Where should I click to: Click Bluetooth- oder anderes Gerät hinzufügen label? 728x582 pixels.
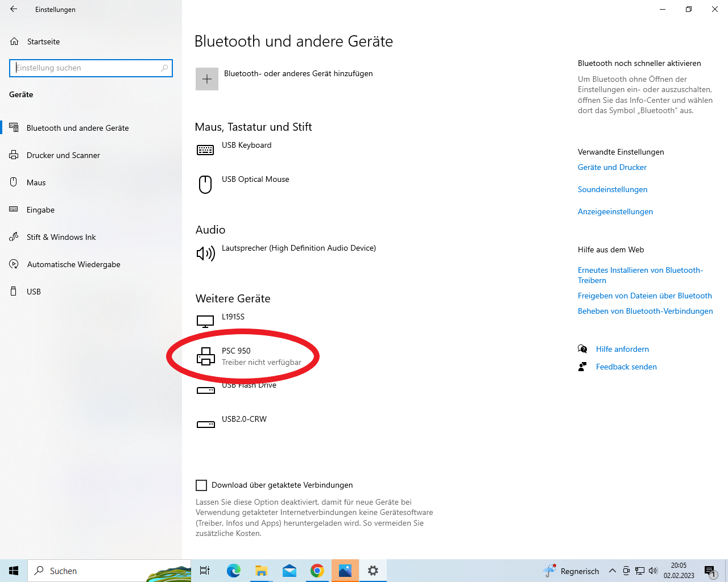point(299,73)
